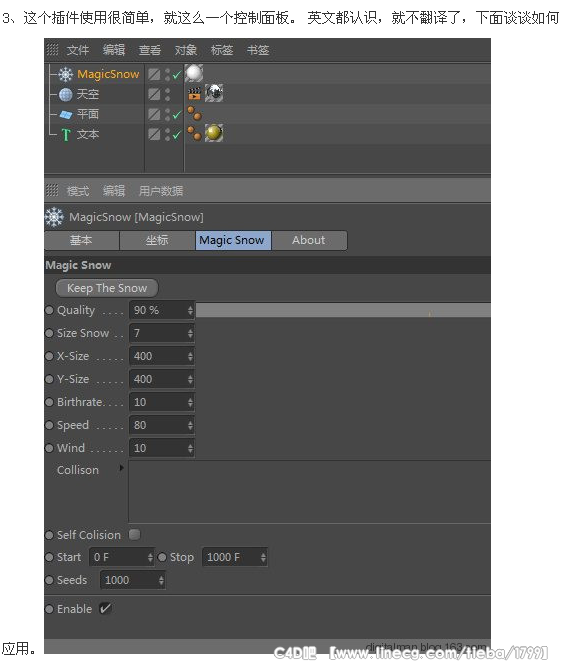Click Birthrate stepper arrows
The image size is (574, 670).
[190, 403]
